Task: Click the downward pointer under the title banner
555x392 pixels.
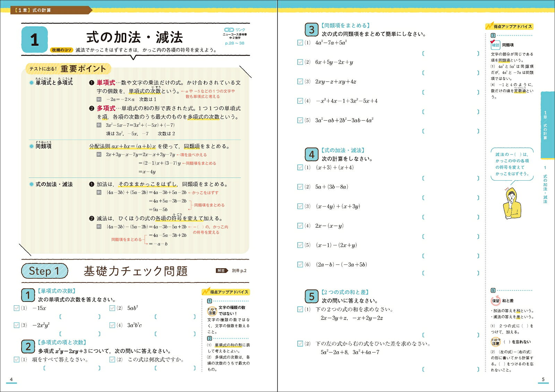Action: coord(134,57)
